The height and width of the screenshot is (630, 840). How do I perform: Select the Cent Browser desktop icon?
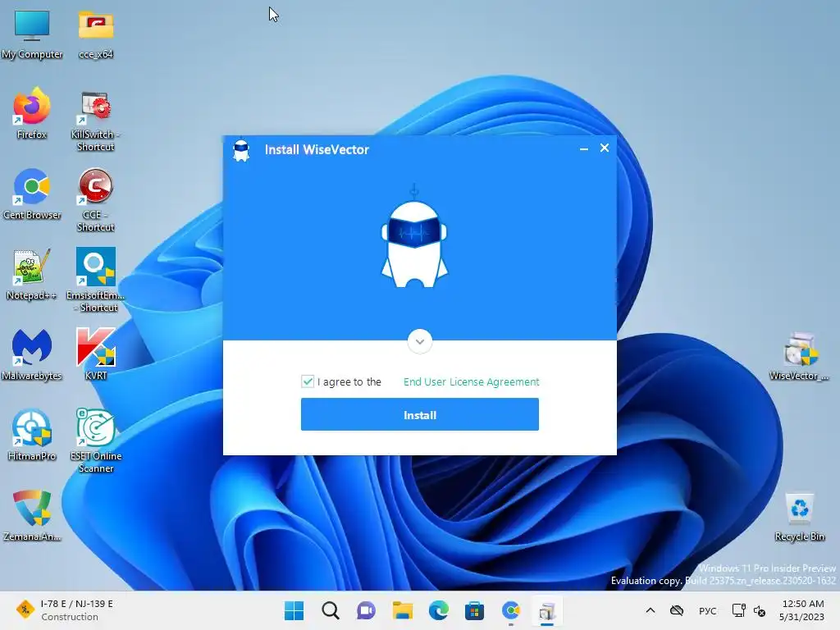32,194
